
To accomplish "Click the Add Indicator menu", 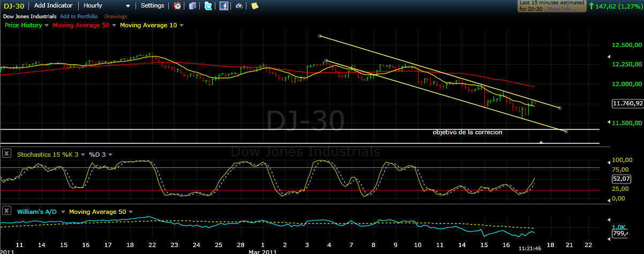I will click(x=53, y=5).
